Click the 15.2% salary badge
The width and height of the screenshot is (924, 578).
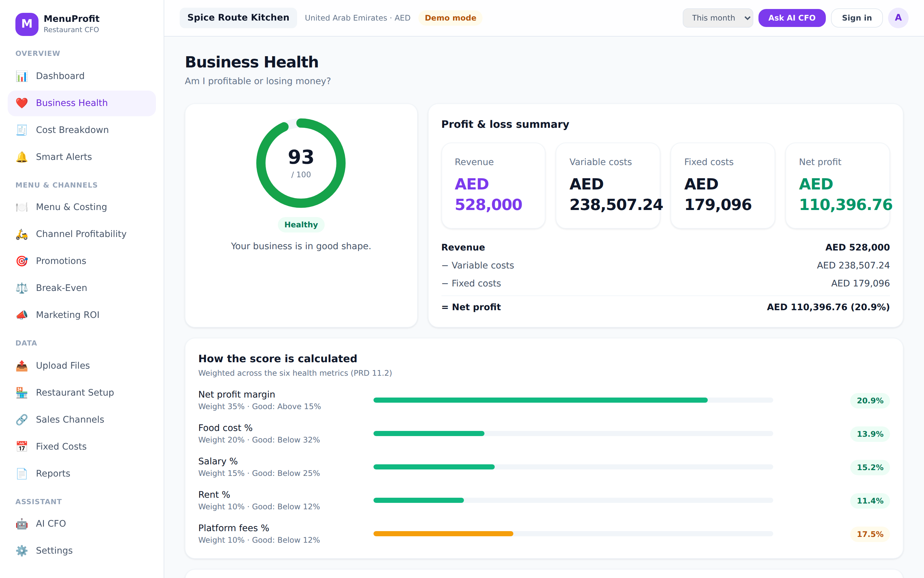[x=870, y=468]
